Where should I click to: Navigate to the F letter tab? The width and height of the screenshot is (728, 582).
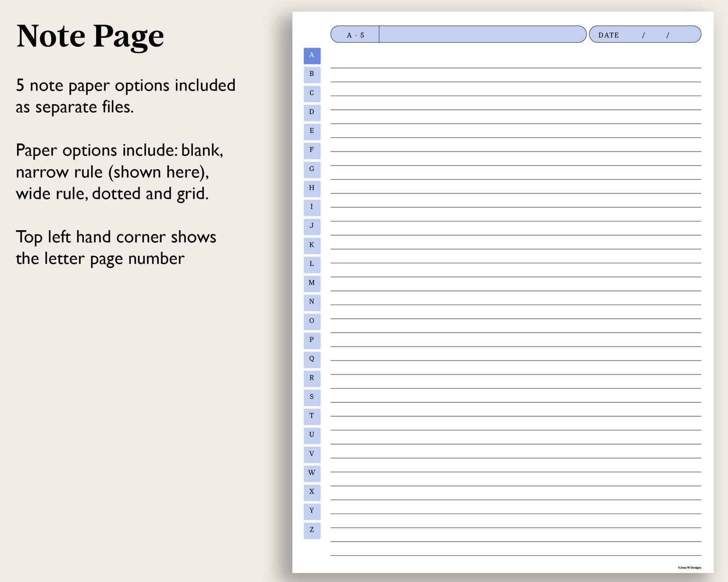click(x=311, y=151)
